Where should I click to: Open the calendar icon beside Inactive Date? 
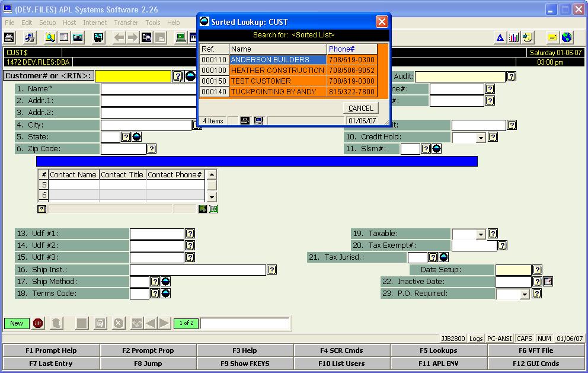click(548, 282)
